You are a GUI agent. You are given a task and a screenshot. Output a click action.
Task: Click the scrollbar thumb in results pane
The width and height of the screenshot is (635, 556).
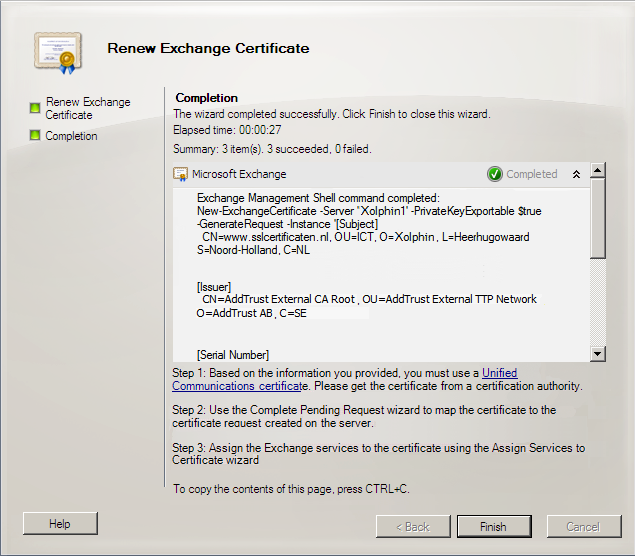click(x=598, y=219)
